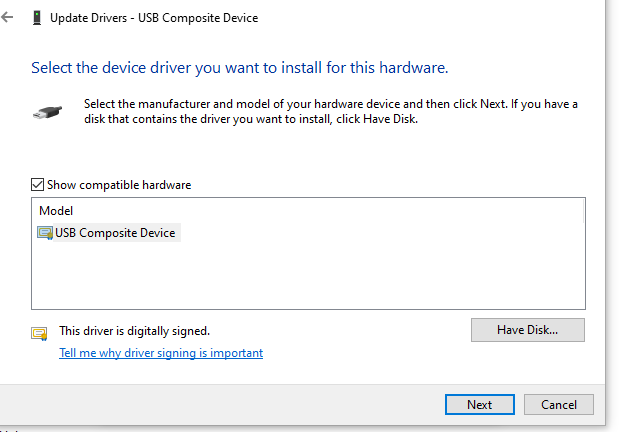Click the driver icon next to USB Composite Device
621x432 pixels.
[45, 233]
